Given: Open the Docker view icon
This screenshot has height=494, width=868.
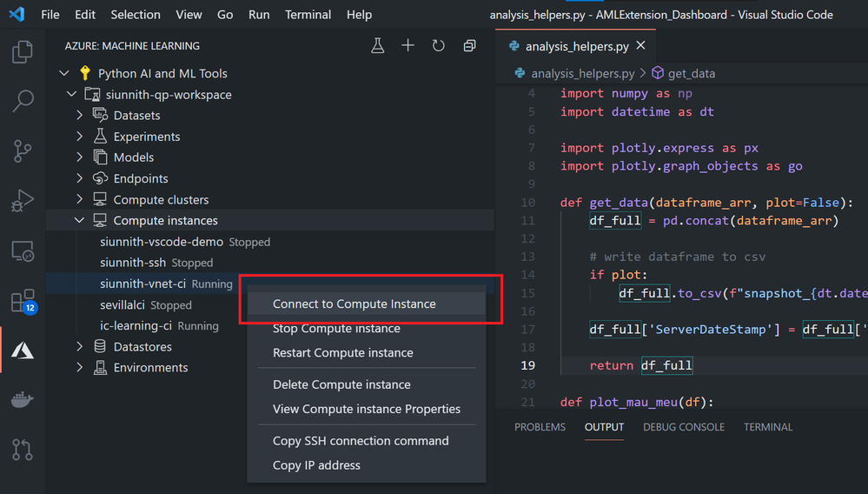Looking at the screenshot, I should (x=22, y=399).
